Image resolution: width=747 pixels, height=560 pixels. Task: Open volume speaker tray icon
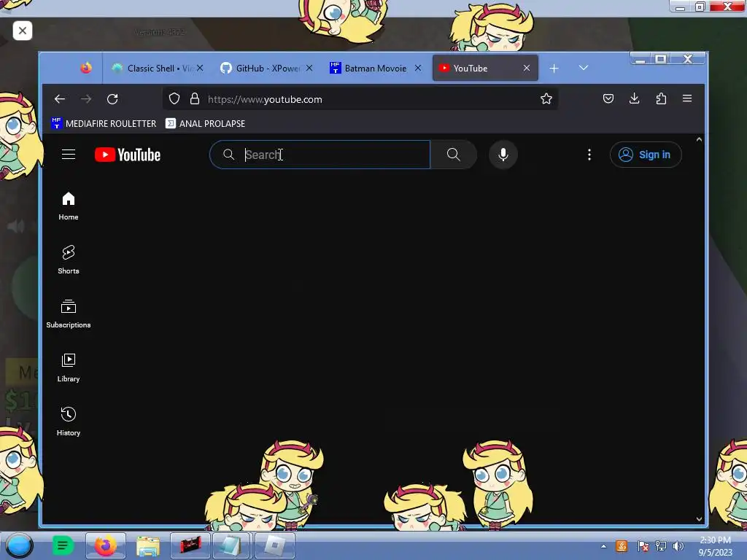[678, 546]
